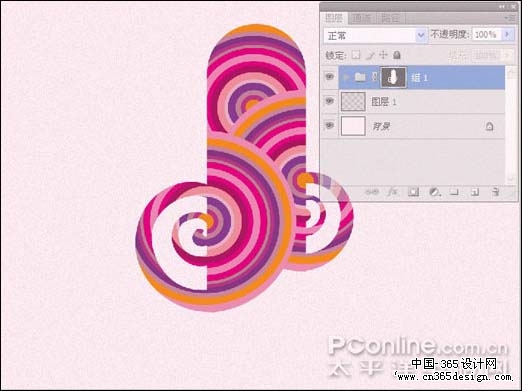The image size is (522, 391).
Task: Expand the 组 1 group triangle
Action: 346,77
